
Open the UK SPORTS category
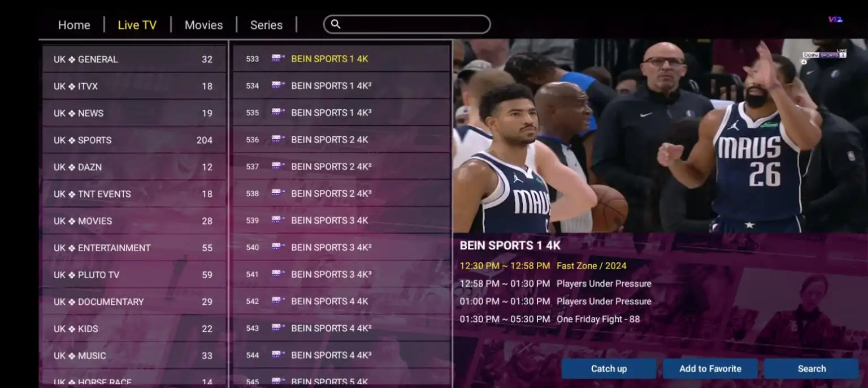133,140
